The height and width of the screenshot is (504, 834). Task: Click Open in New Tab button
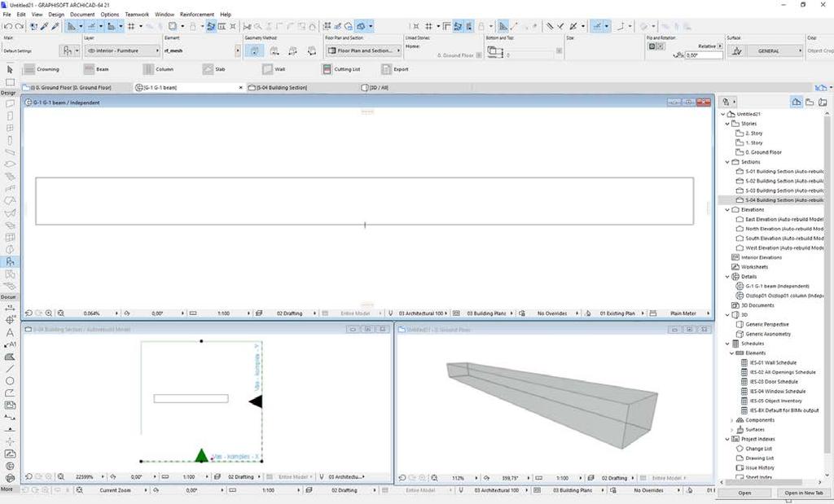click(803, 493)
